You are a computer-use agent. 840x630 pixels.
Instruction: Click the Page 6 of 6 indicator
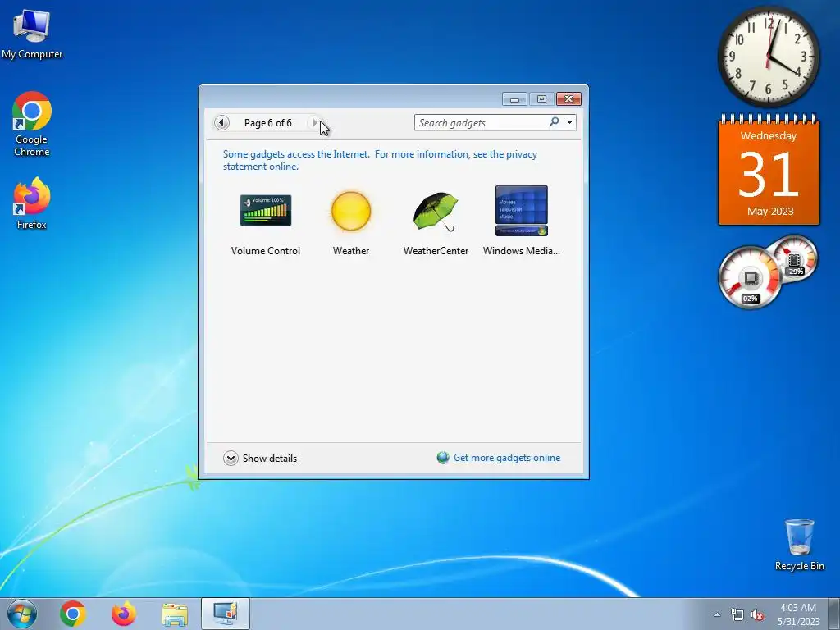pos(268,123)
